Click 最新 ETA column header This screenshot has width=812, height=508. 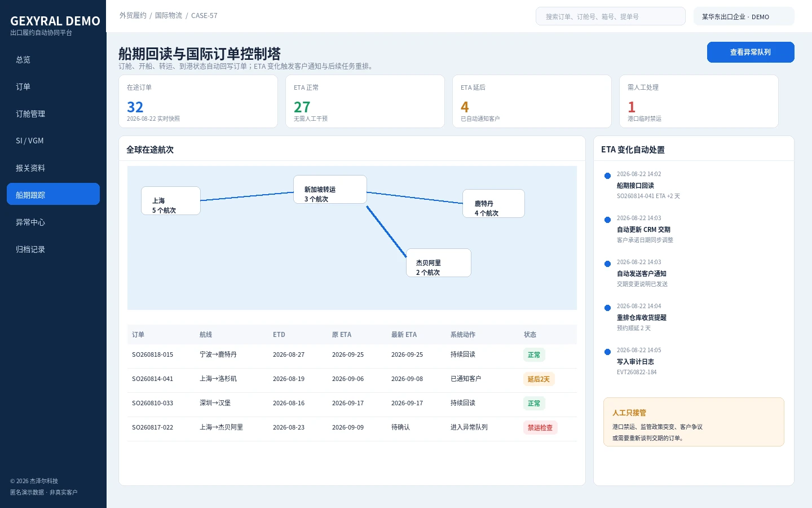[x=404, y=335]
